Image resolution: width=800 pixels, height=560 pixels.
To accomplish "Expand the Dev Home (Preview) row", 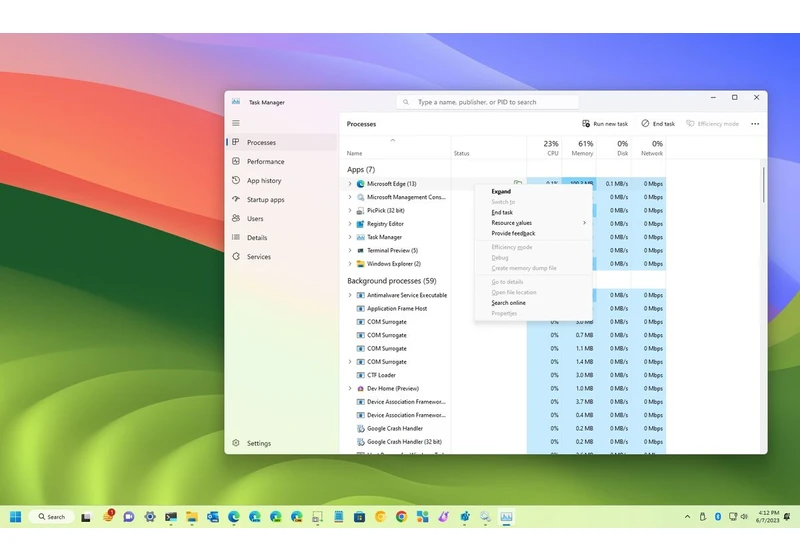I will click(x=349, y=388).
